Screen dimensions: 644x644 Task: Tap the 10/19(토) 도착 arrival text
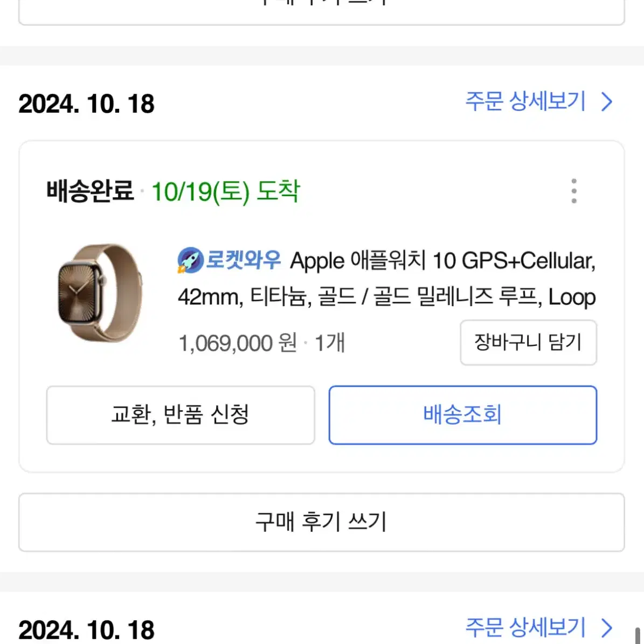[225, 192]
